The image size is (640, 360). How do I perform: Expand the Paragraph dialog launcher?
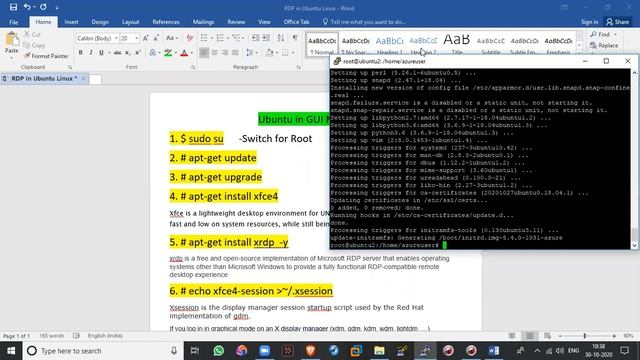[299, 67]
